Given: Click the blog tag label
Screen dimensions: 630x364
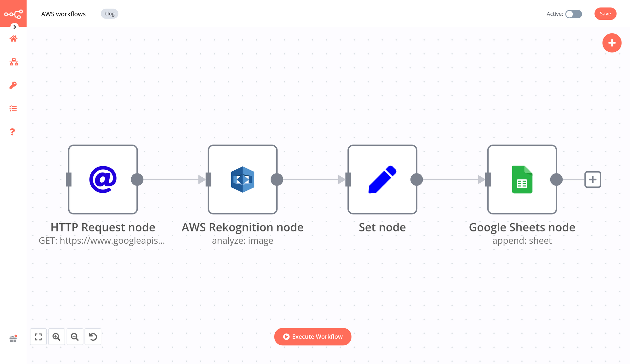Looking at the screenshot, I should point(109,14).
